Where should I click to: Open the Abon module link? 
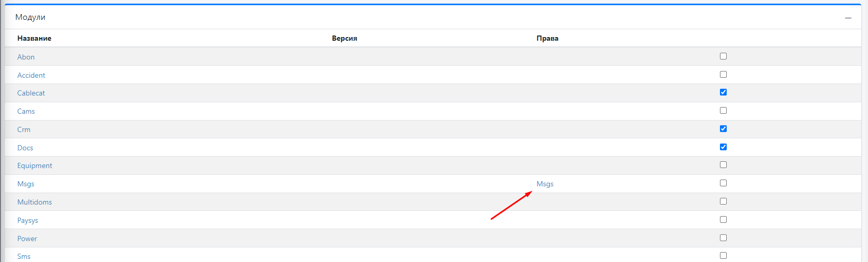click(x=26, y=57)
